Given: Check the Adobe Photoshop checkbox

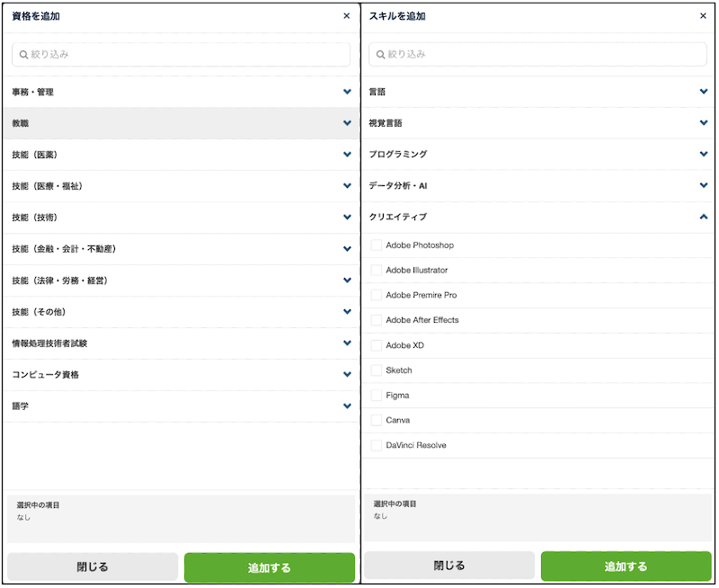Looking at the screenshot, I should point(376,245).
